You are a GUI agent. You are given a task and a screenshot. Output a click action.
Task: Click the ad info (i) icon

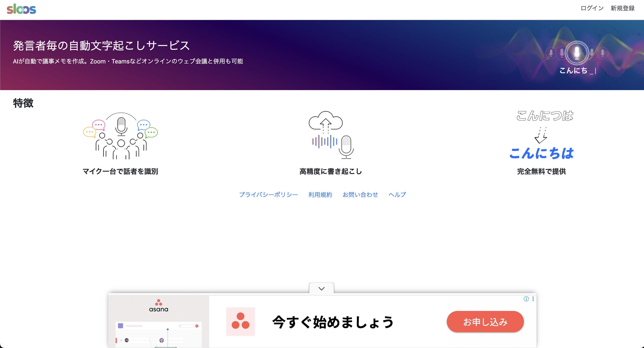pyautogui.click(x=526, y=299)
